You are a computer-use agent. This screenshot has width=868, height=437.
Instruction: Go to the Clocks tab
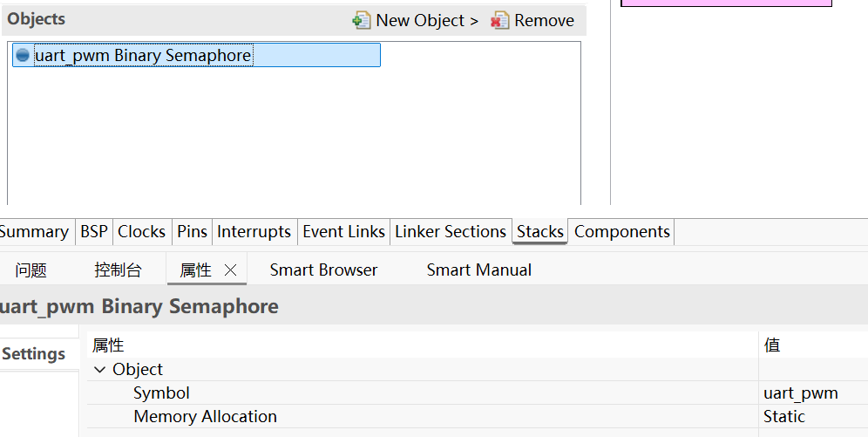pos(141,232)
